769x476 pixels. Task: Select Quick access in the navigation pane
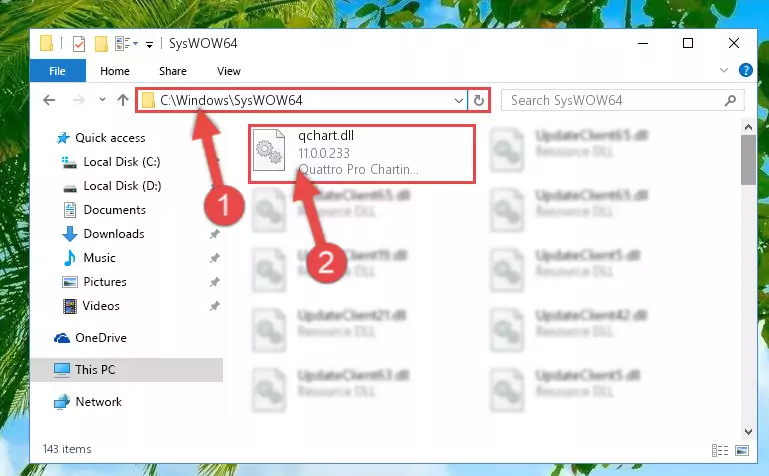(110, 138)
